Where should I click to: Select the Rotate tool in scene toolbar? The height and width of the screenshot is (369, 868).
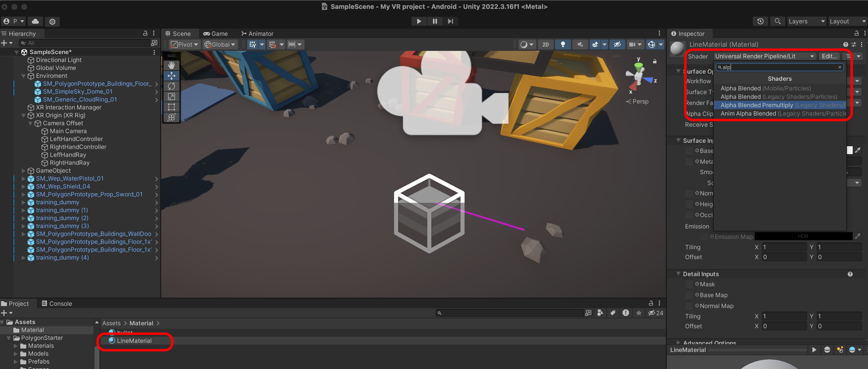(171, 86)
